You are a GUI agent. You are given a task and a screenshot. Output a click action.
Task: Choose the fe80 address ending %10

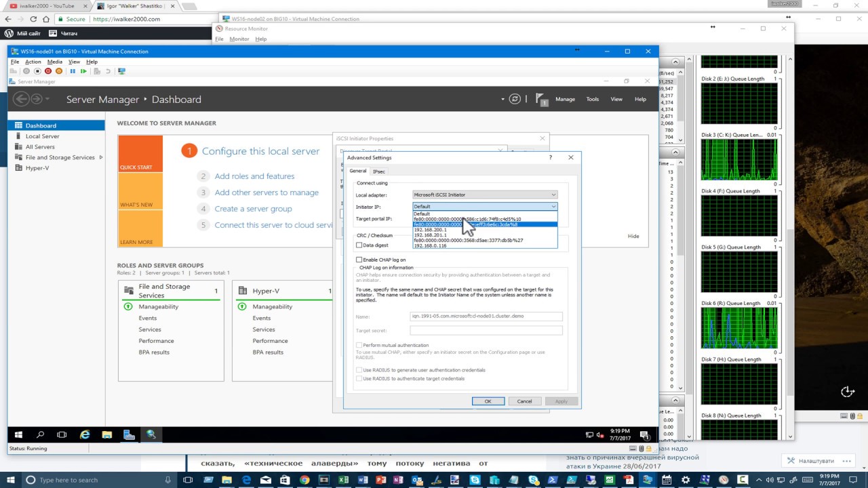(x=485, y=219)
